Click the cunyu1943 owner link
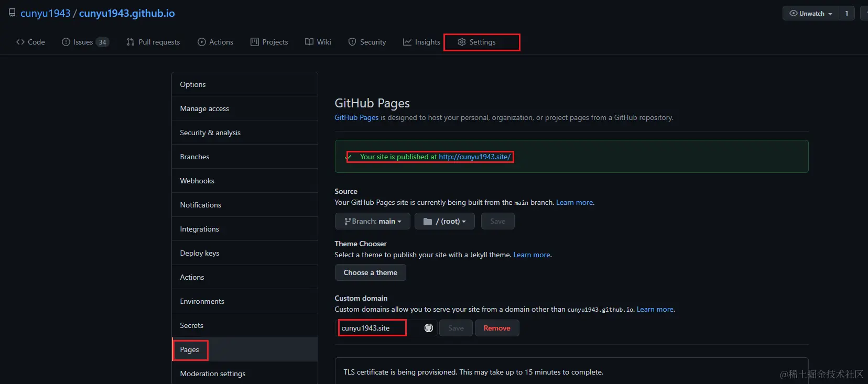This screenshot has height=384, width=868. point(46,13)
